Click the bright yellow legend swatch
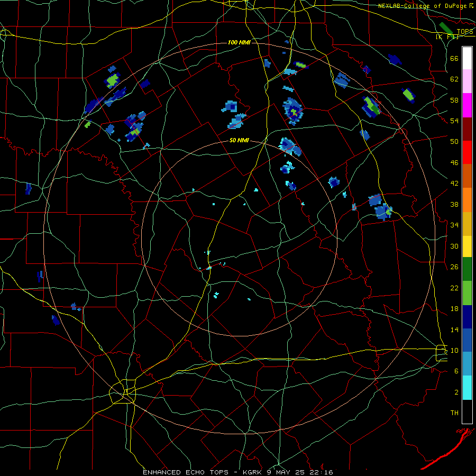This screenshot has height=476, width=476. 467,246
